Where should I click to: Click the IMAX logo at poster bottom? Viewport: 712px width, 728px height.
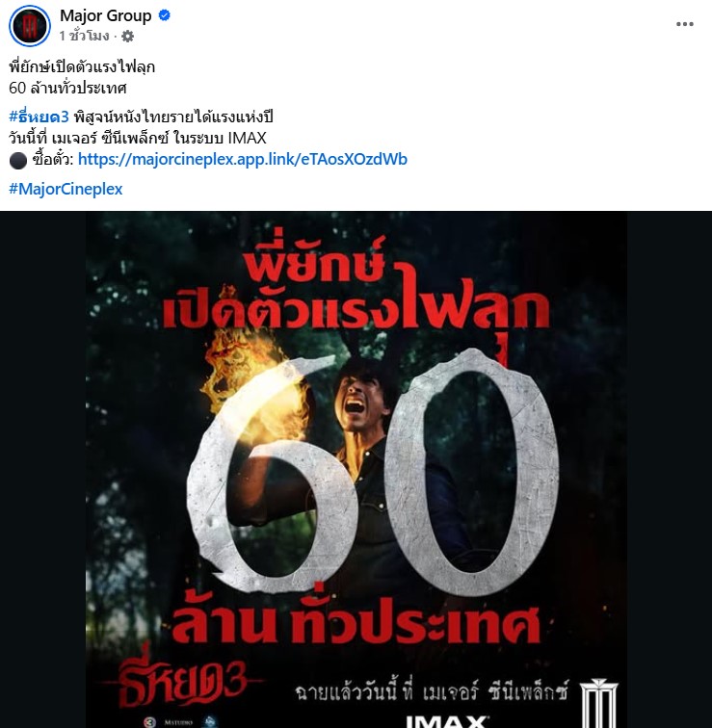(x=447, y=721)
